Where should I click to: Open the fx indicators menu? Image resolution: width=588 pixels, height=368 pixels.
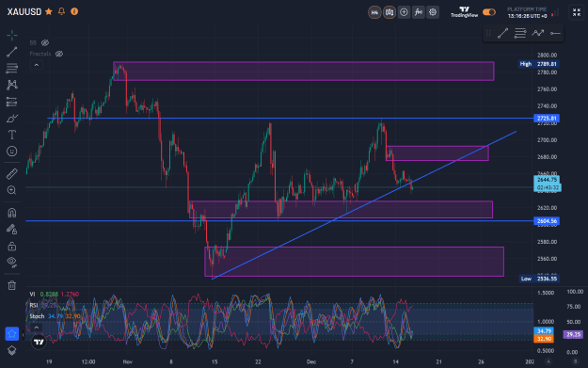pyautogui.click(x=418, y=12)
